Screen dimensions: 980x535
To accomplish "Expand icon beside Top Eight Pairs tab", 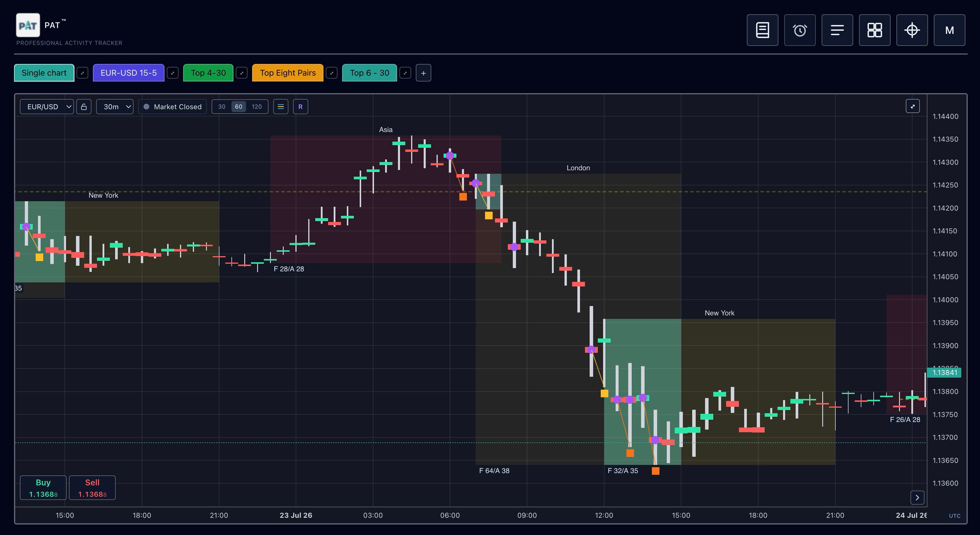I will coord(332,73).
